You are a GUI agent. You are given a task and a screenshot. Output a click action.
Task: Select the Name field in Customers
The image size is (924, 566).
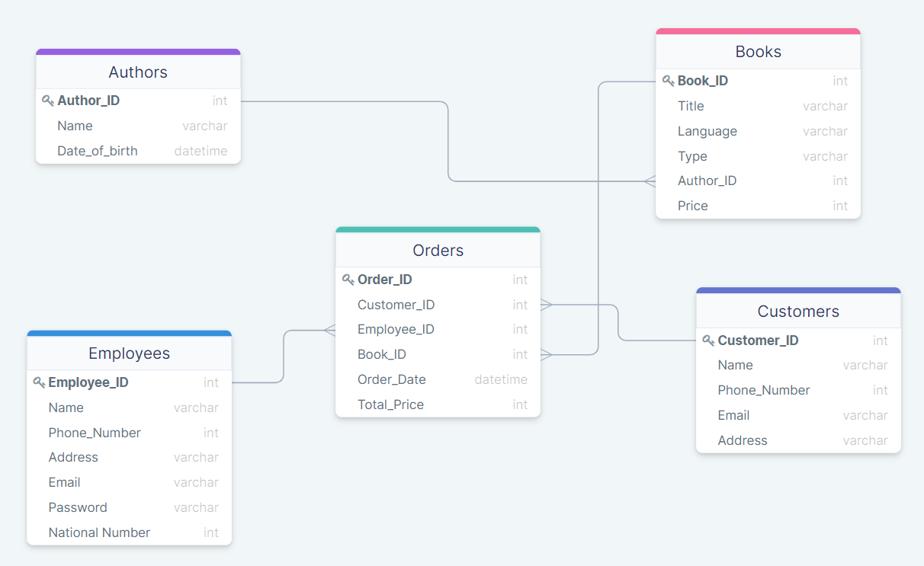798,365
